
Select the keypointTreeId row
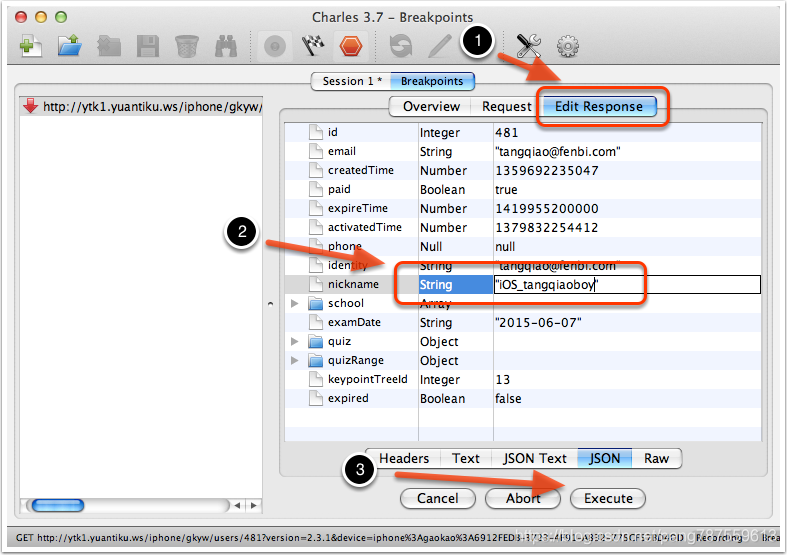pyautogui.click(x=523, y=379)
